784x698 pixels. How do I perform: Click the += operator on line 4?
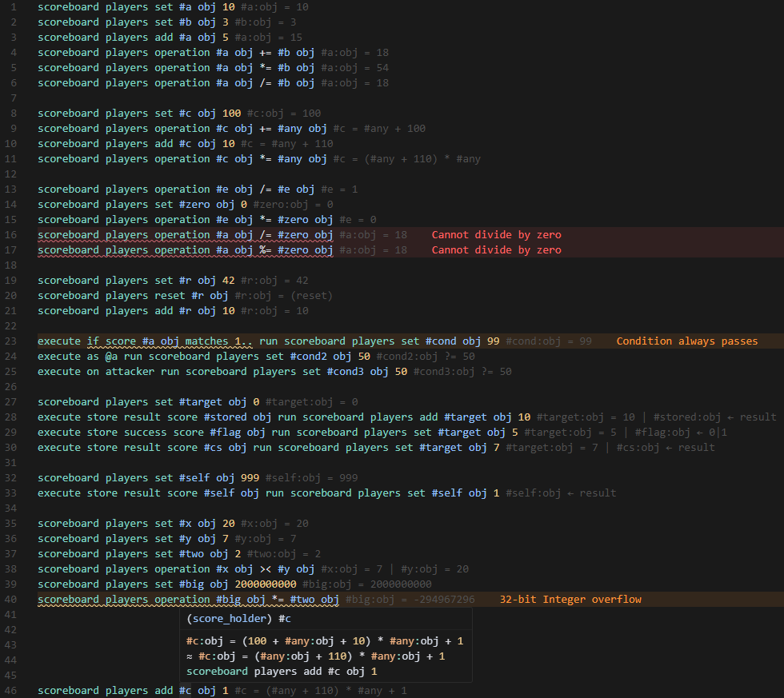point(266,53)
